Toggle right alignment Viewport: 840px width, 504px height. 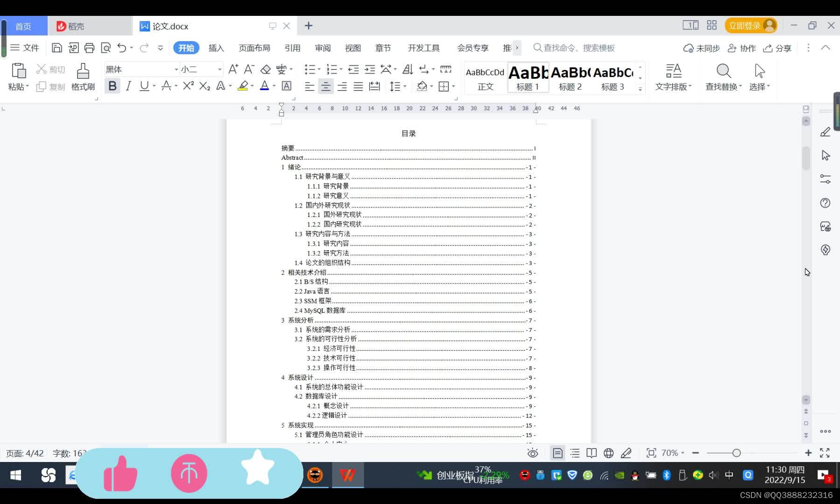(x=342, y=86)
